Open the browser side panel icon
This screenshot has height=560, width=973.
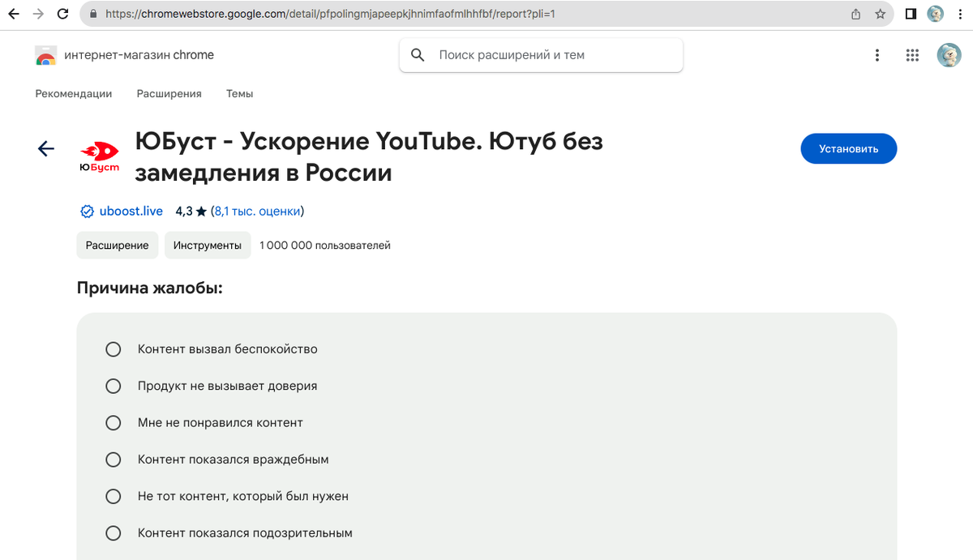tap(911, 14)
